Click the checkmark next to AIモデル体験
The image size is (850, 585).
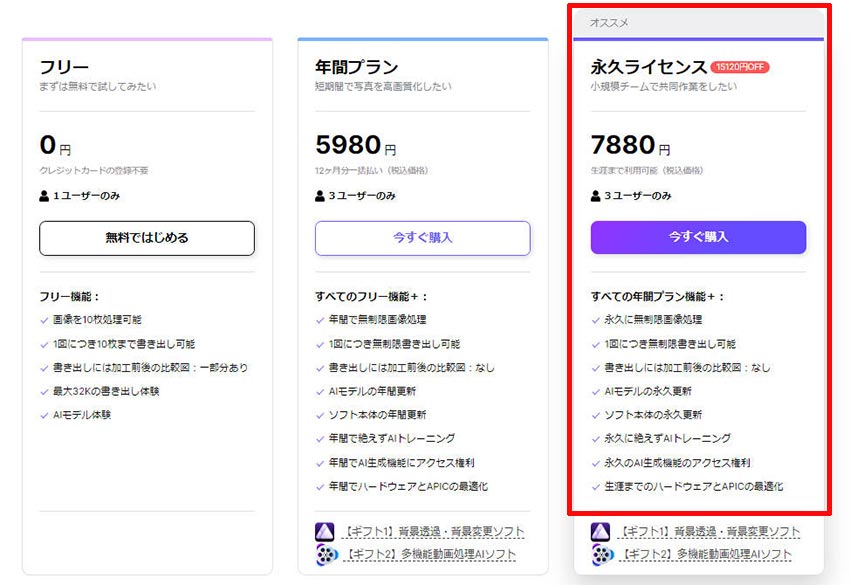point(44,415)
